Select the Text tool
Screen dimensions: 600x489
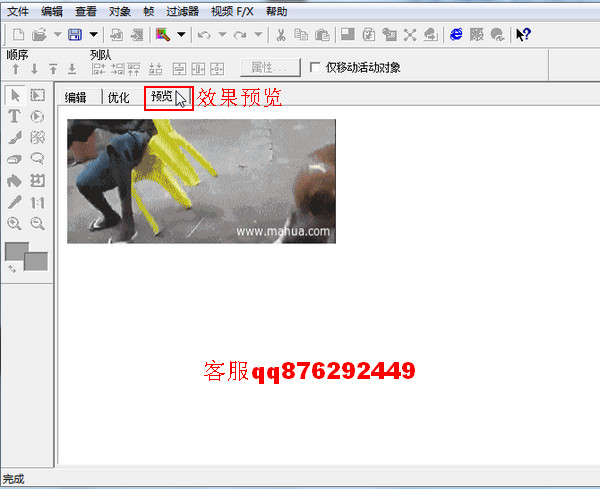pos(15,116)
